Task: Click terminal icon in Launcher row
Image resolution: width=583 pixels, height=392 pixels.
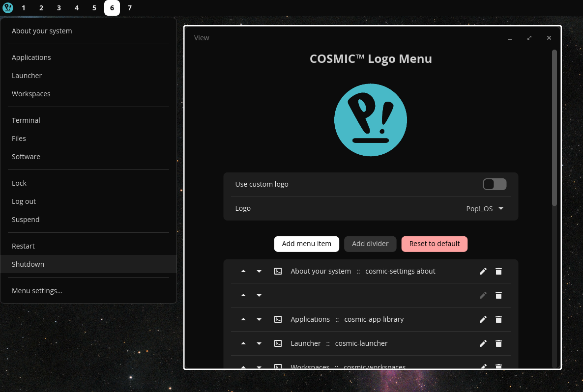Action: (278, 343)
